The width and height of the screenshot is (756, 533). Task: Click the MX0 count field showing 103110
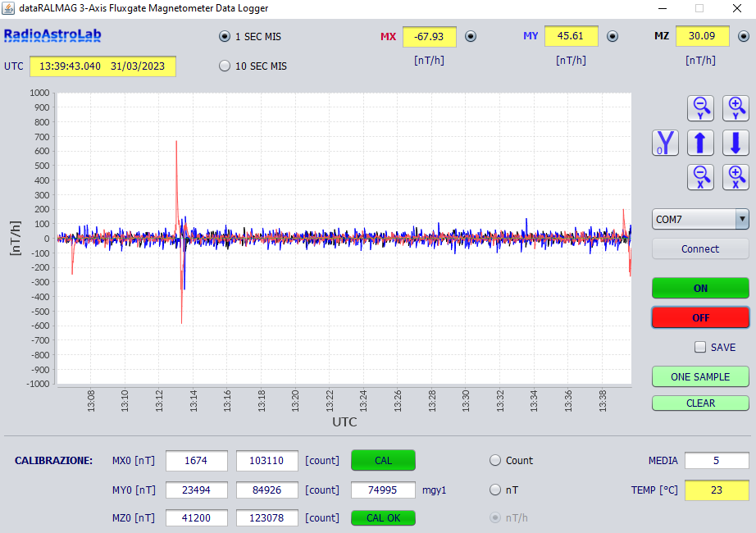[x=266, y=461]
